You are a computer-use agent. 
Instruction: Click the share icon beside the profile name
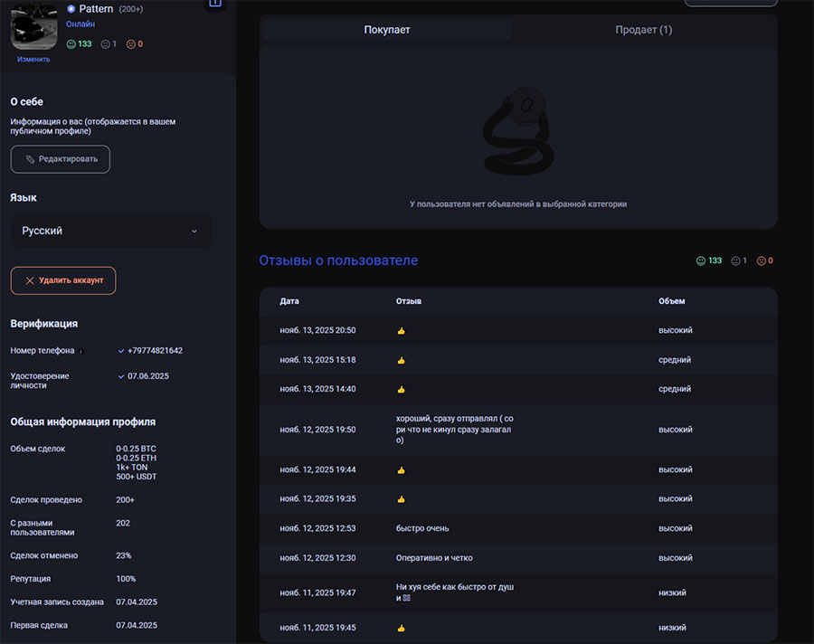(x=215, y=4)
